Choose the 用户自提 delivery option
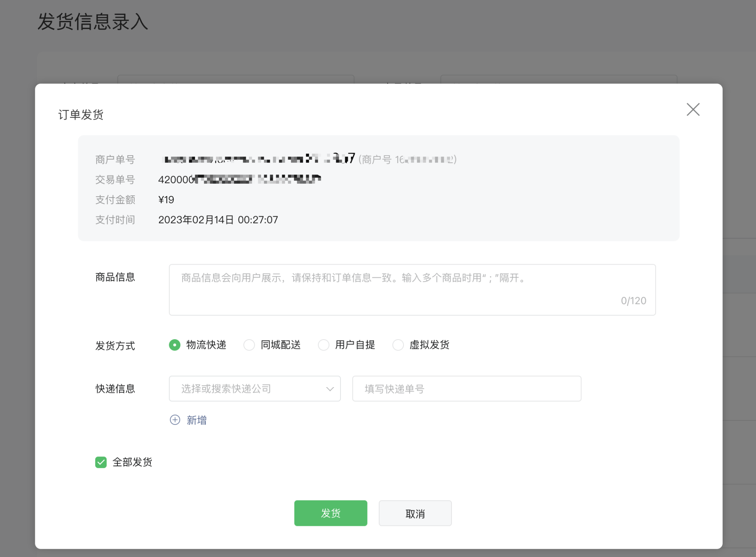The height and width of the screenshot is (557, 756). [x=323, y=345]
